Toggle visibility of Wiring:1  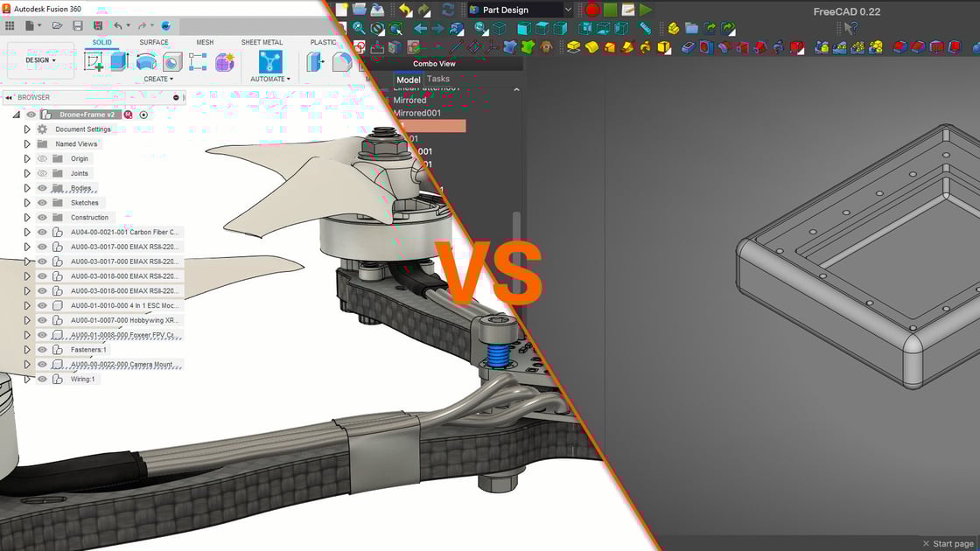pyautogui.click(x=42, y=378)
